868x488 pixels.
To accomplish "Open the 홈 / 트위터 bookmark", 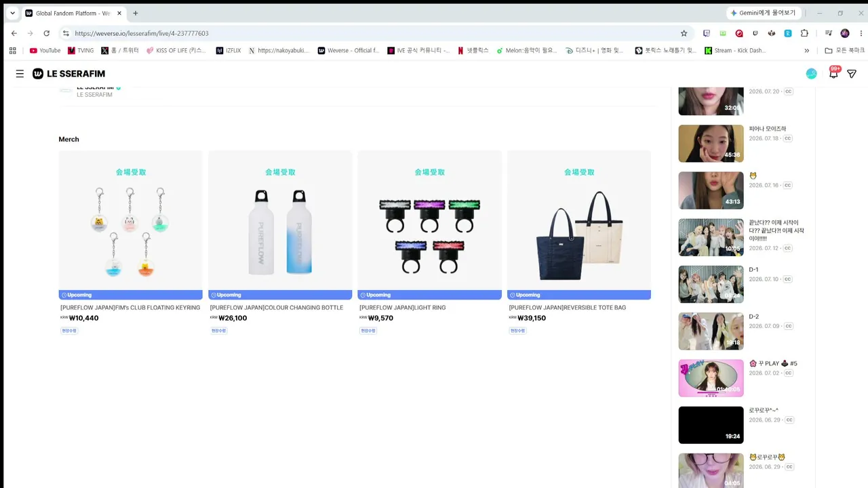I will (x=120, y=50).
